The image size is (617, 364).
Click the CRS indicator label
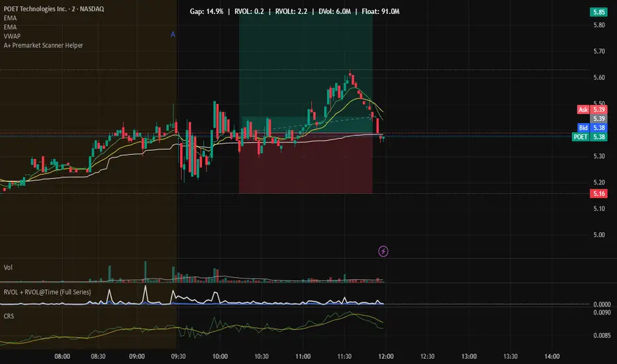tap(9, 316)
